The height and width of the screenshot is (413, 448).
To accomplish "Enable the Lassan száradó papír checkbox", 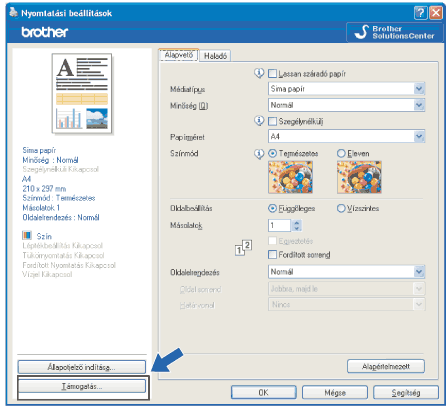I will [x=272, y=73].
